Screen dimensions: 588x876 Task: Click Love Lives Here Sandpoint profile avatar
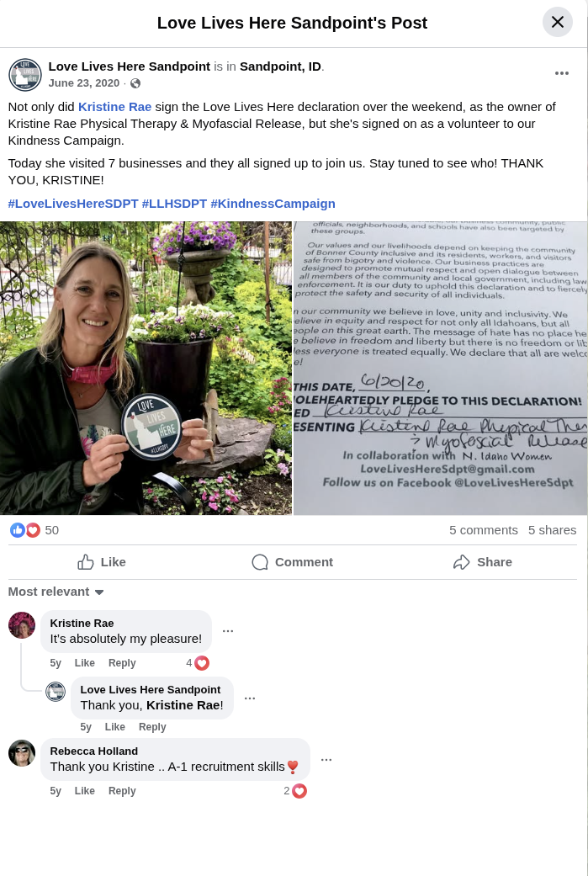click(25, 74)
